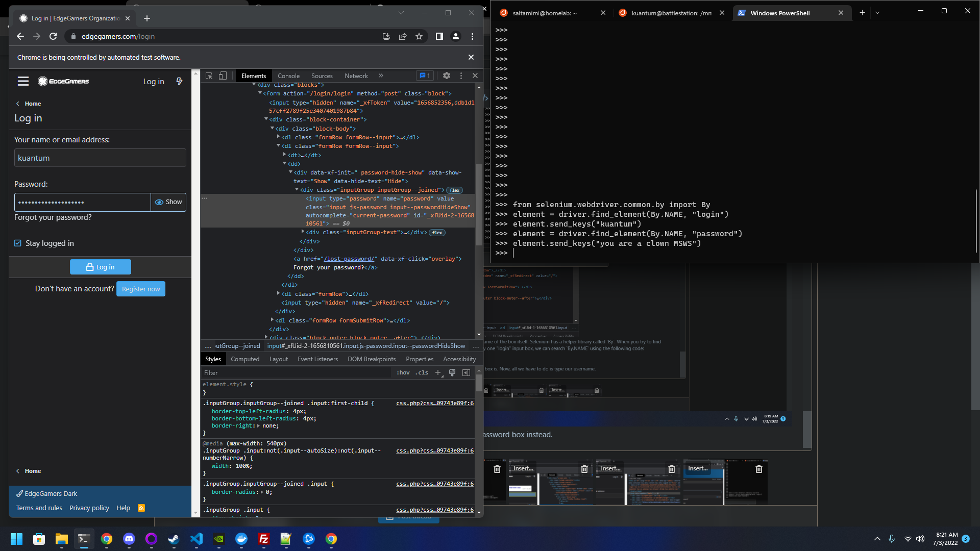Image resolution: width=980 pixels, height=551 pixels.
Task: Open the Chrome share page icon
Action: point(403,36)
